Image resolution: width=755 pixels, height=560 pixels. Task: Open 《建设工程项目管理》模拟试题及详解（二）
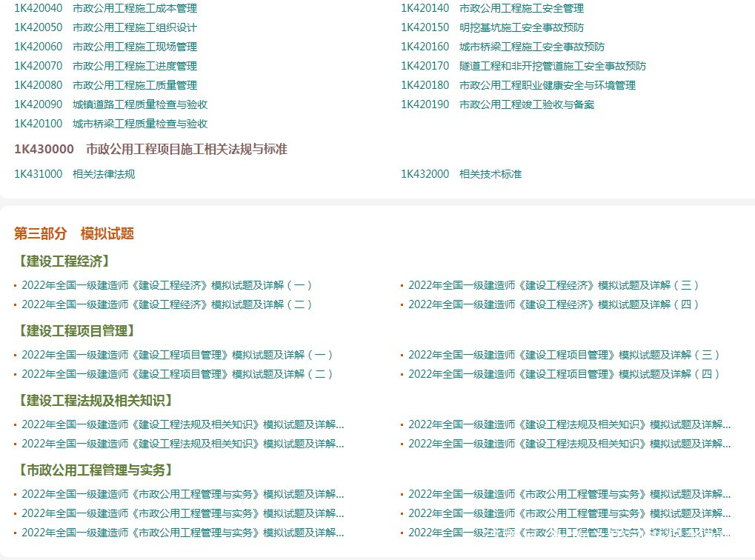click(x=177, y=374)
